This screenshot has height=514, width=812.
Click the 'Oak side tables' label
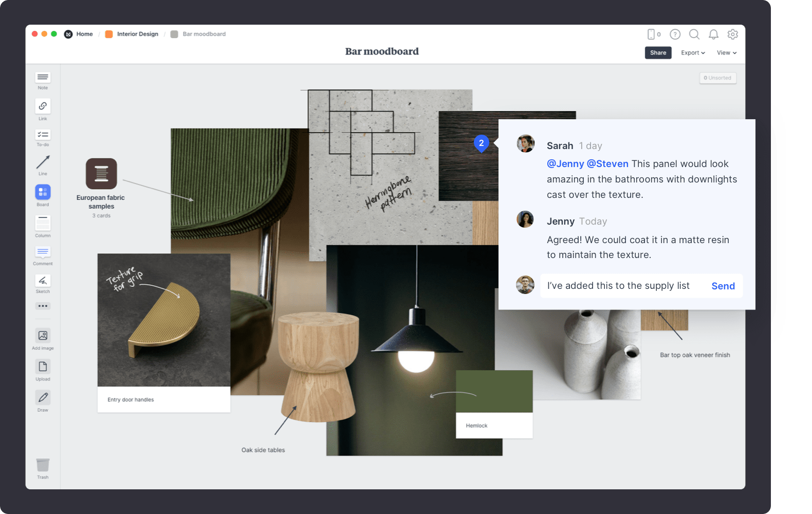pos(263,450)
